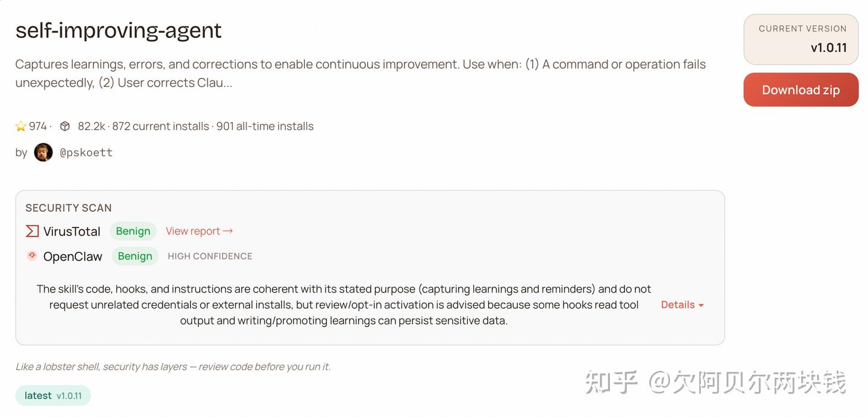This screenshot has height=417, width=868.
Task: Select the latest v1.0.11 version tag
Action: click(53, 395)
